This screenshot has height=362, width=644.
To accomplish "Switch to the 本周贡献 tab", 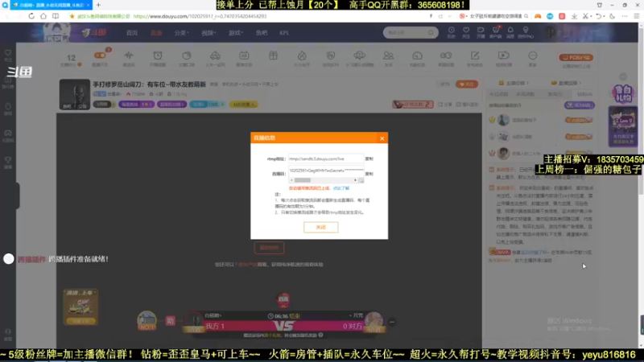I will pos(525,94).
